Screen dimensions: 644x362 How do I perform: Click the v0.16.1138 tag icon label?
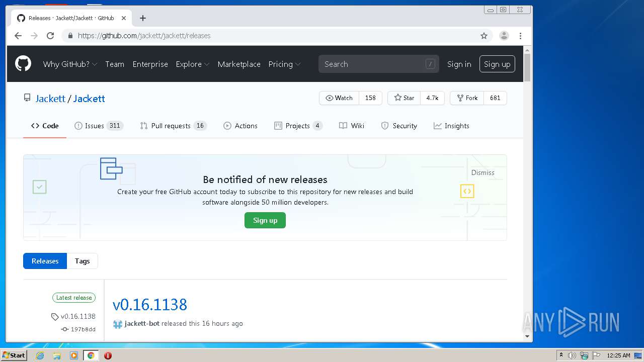point(73,316)
